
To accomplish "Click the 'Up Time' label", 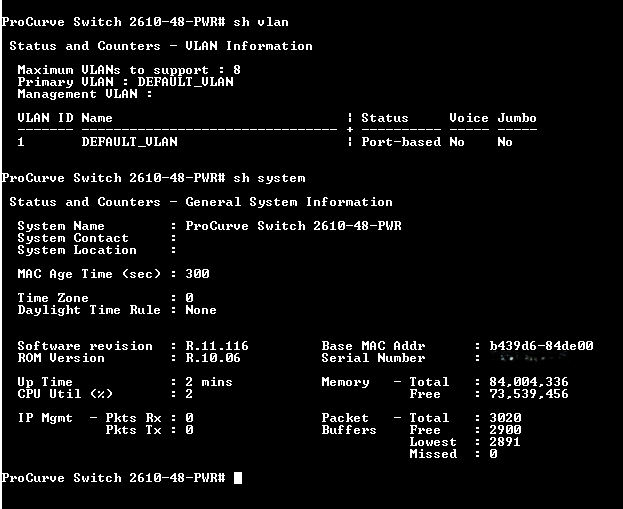I will pos(45,382).
